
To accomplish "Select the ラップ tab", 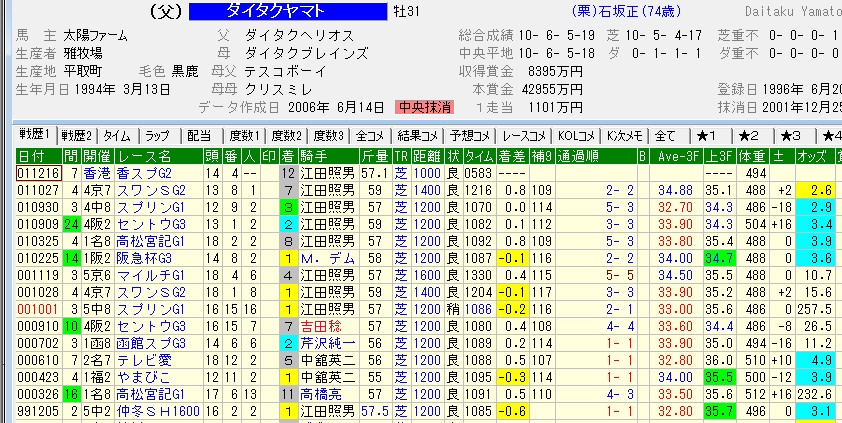I will 157,135.
